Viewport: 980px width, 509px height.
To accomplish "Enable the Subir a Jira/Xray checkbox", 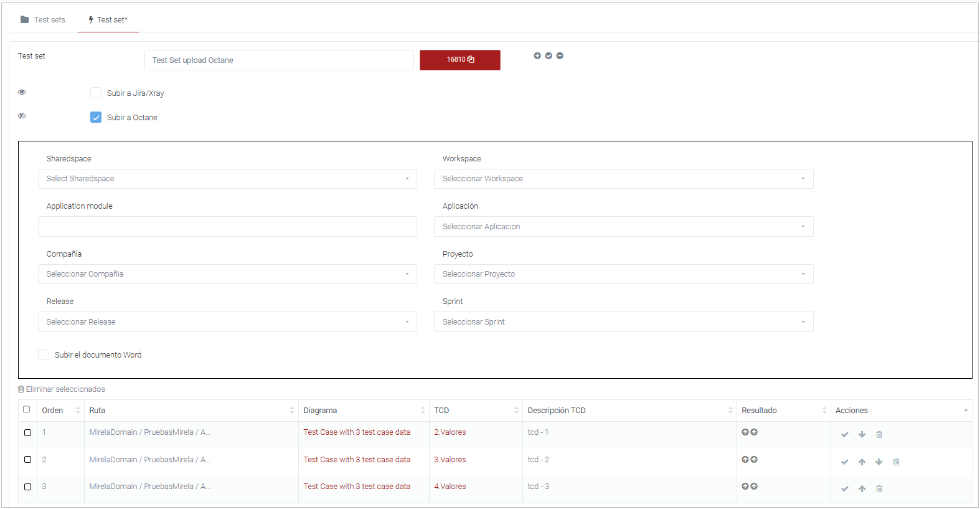I will (x=96, y=93).
